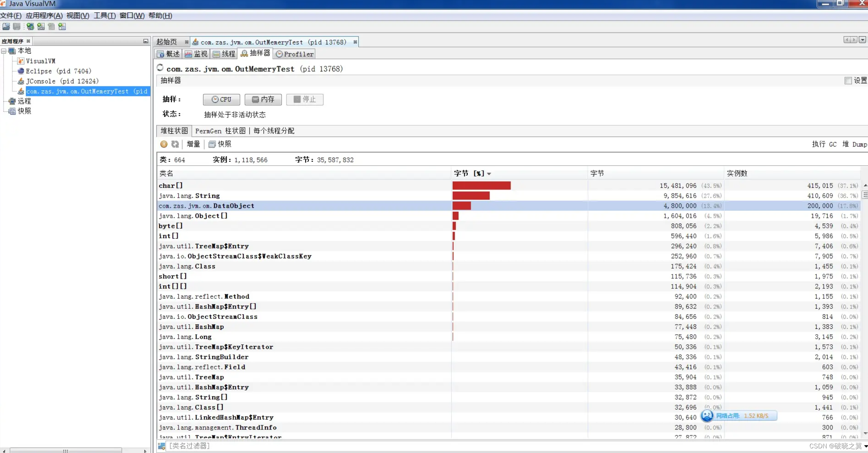Select the Remote (远程) tree node
The height and width of the screenshot is (453, 868).
coord(24,101)
